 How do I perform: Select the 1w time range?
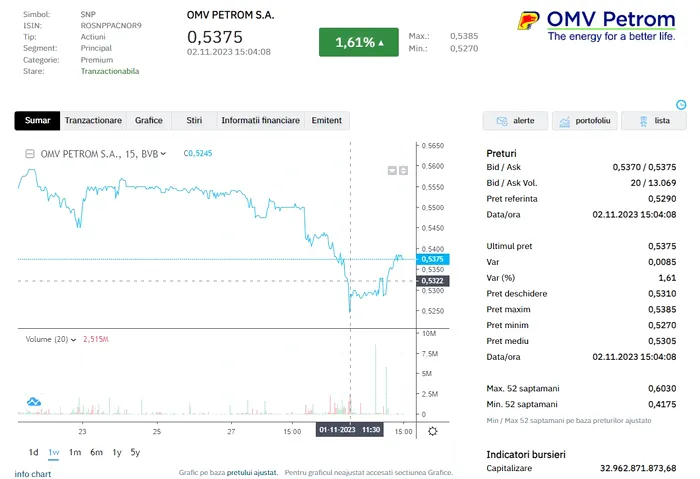(54, 453)
